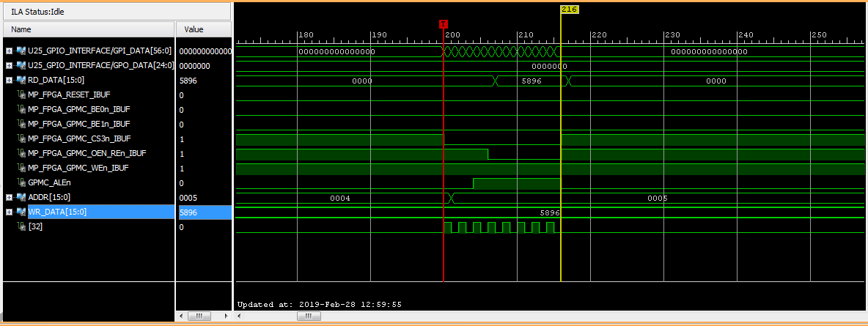Click the value 1 of GPMC_CS3n_IBUF

point(182,139)
